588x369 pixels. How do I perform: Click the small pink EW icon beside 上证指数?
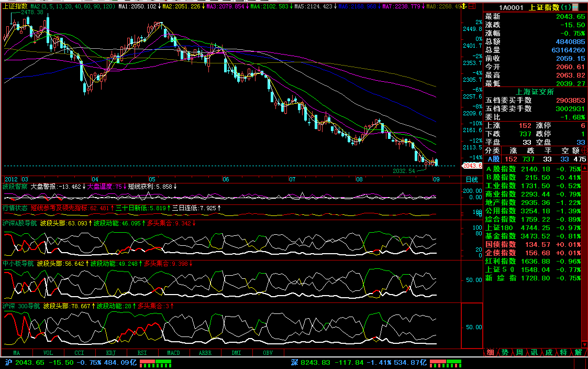575,7
